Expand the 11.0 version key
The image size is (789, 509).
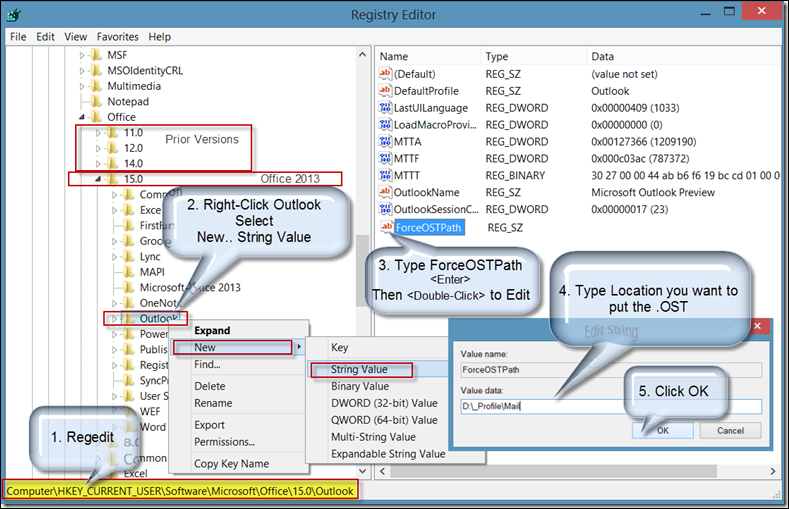98,133
